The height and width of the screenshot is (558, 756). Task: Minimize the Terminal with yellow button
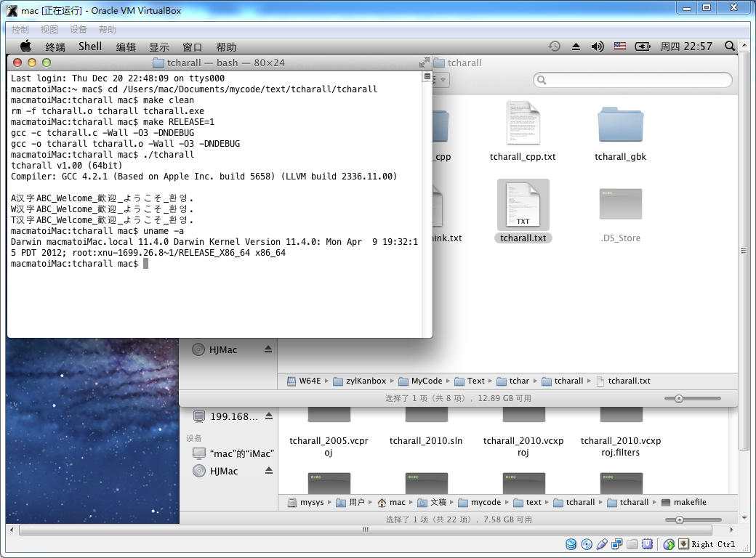32,62
